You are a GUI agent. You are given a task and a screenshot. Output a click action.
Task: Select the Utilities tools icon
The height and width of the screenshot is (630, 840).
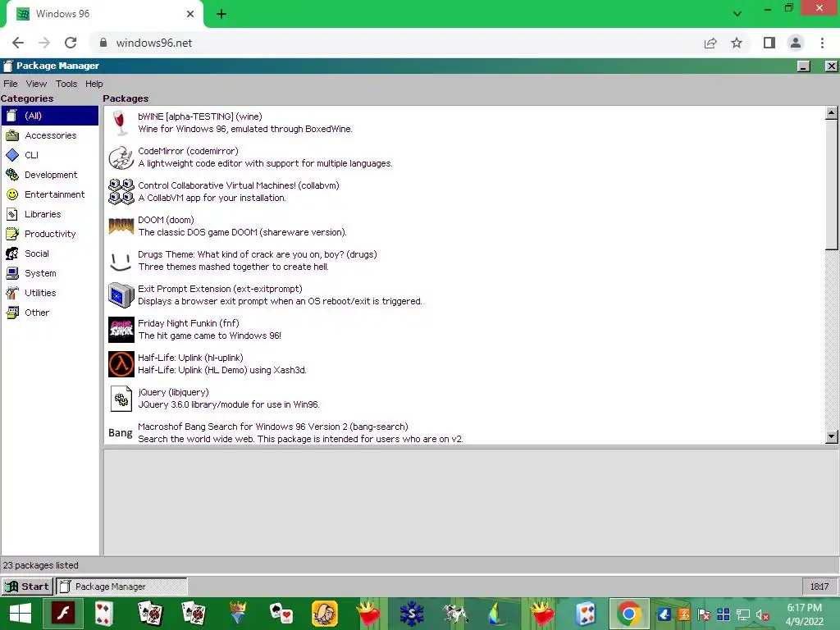pyautogui.click(x=12, y=293)
